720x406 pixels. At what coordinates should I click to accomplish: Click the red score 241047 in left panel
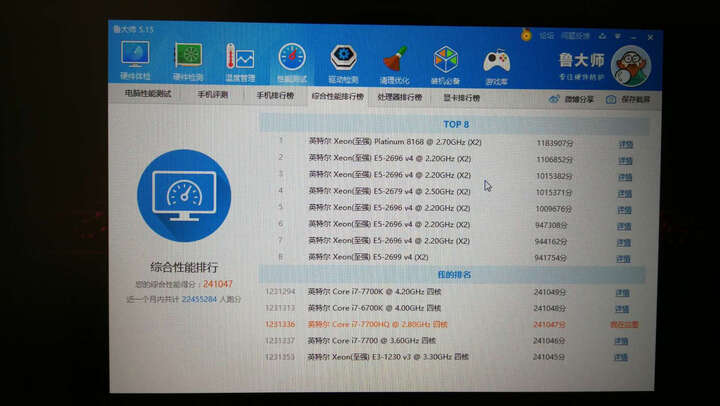click(x=218, y=284)
